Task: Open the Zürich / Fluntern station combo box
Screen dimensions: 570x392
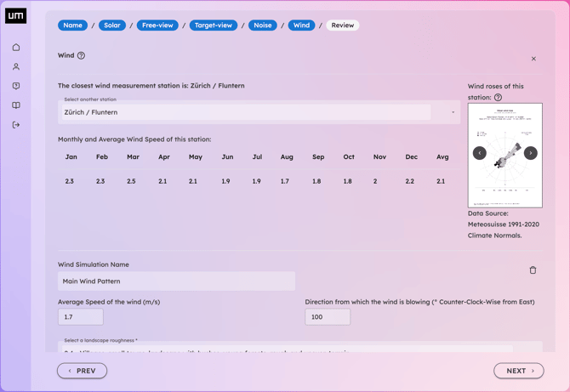Action: 247,112
